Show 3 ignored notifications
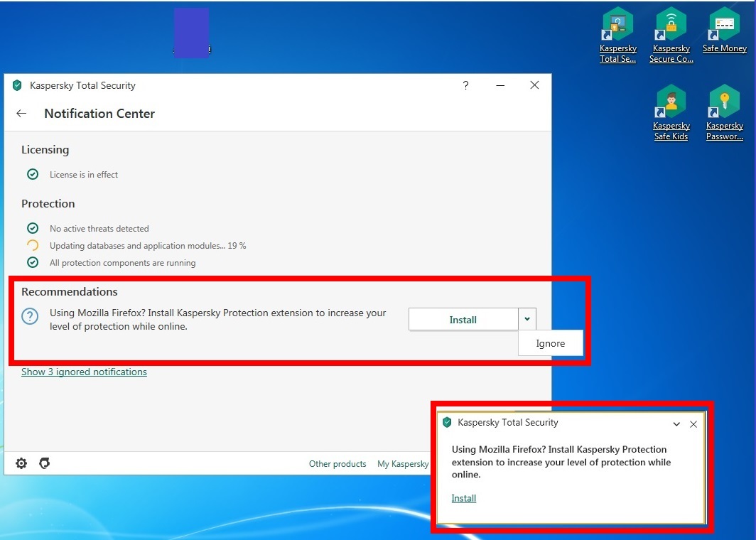The width and height of the screenshot is (756, 540). coord(84,372)
